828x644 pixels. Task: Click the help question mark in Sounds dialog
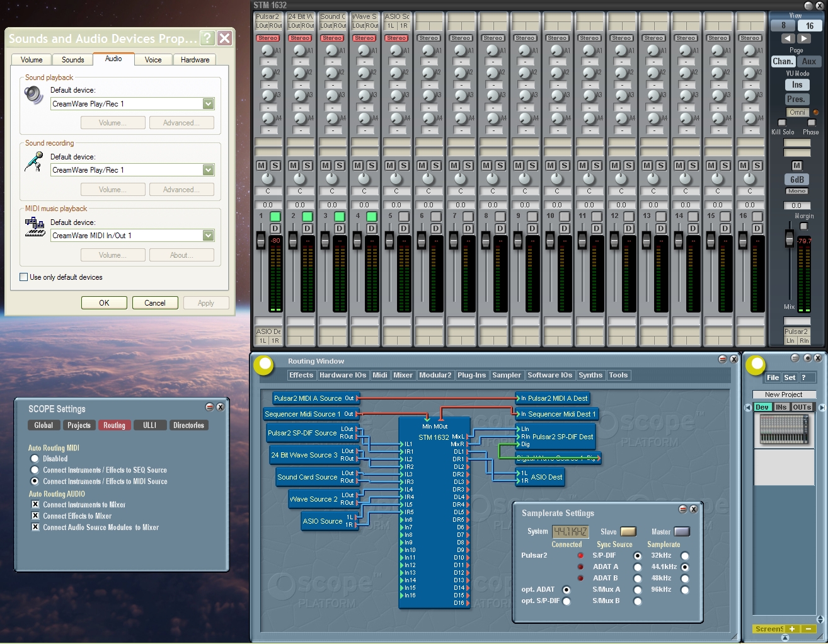(207, 38)
